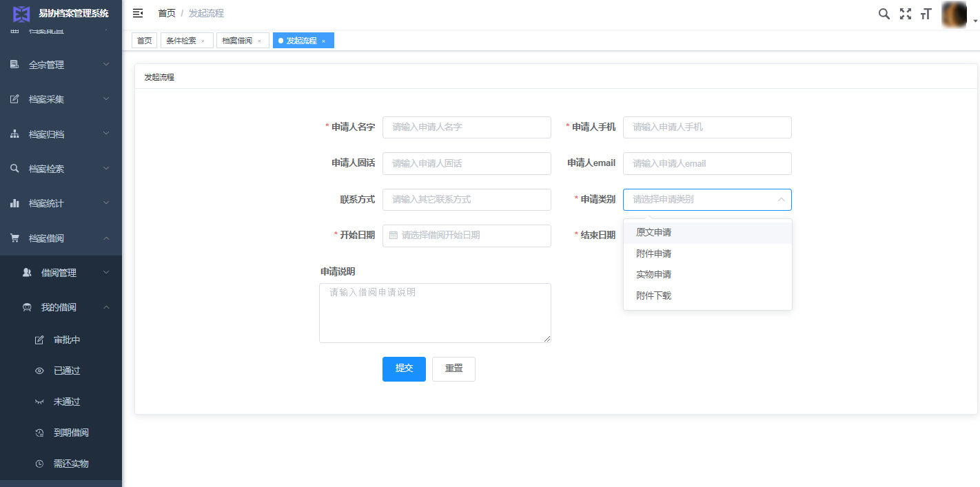Viewport: 980px width, 487px height.
Task: Collapse the 档案借阅 sidebar menu
Action: (x=61, y=238)
